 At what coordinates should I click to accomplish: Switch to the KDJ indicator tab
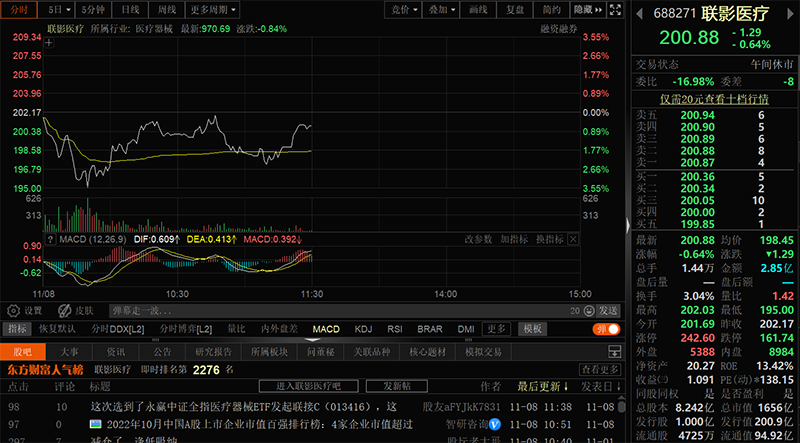pyautogui.click(x=363, y=329)
